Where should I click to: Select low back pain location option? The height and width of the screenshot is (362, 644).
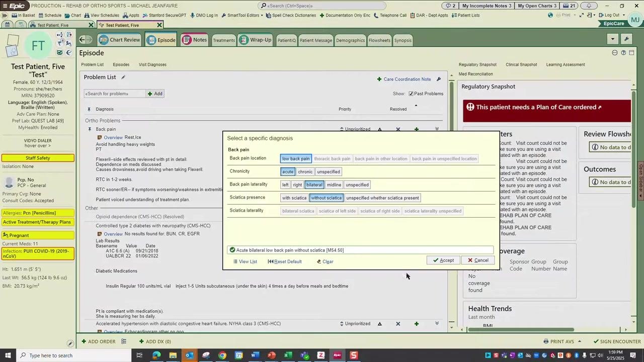pos(296,159)
